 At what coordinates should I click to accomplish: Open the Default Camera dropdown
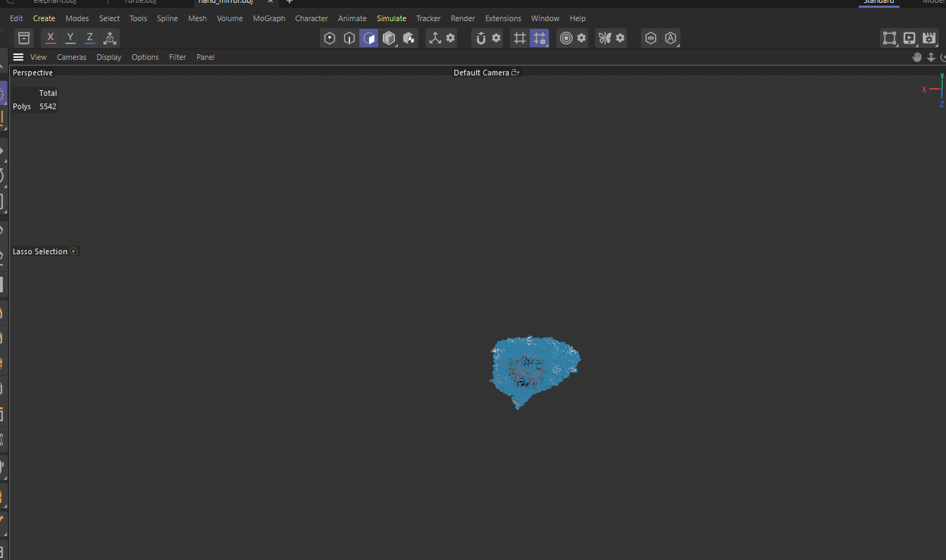(x=486, y=72)
